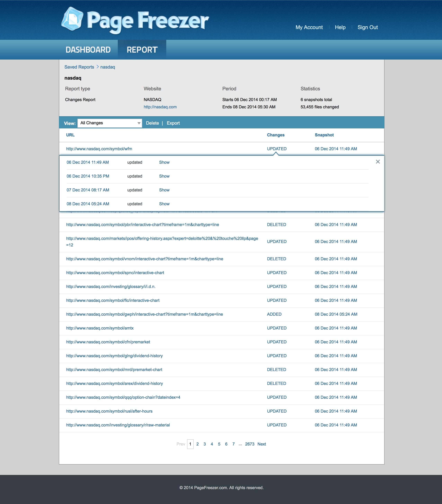Open the deloitte offering-history URL

162,242
